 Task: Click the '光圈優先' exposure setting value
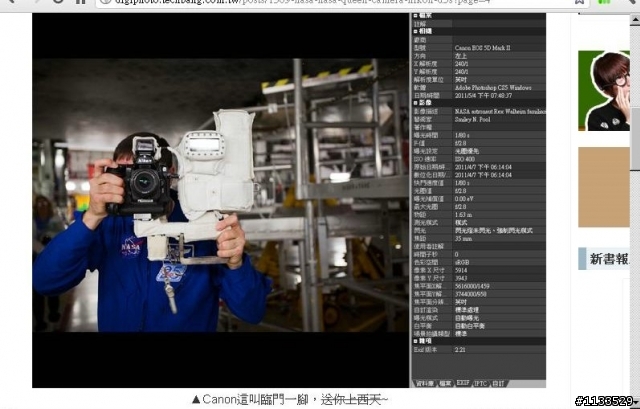(467, 151)
